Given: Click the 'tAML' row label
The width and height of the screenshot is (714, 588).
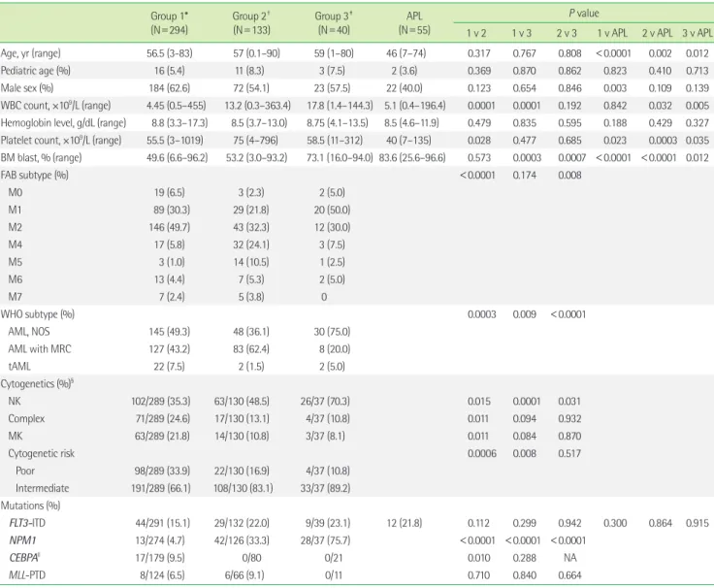Looking at the screenshot, I should (x=19, y=366).
